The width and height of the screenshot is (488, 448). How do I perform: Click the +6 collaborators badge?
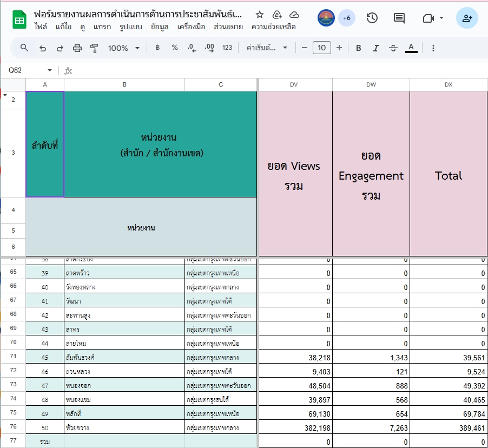347,18
